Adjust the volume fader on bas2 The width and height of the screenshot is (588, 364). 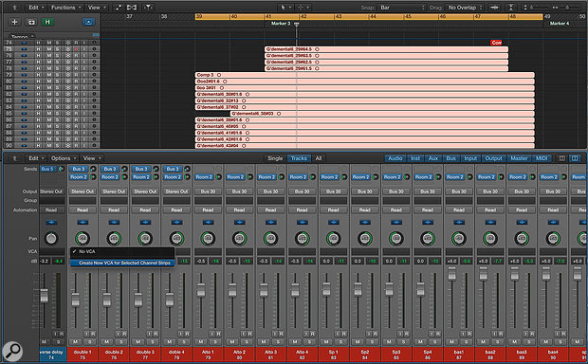tap(483, 273)
